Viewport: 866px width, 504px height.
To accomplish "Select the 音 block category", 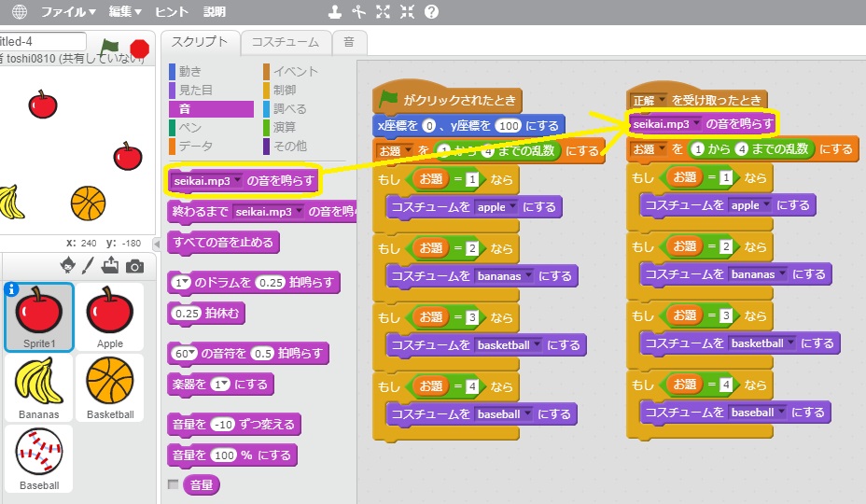I will tap(211, 109).
